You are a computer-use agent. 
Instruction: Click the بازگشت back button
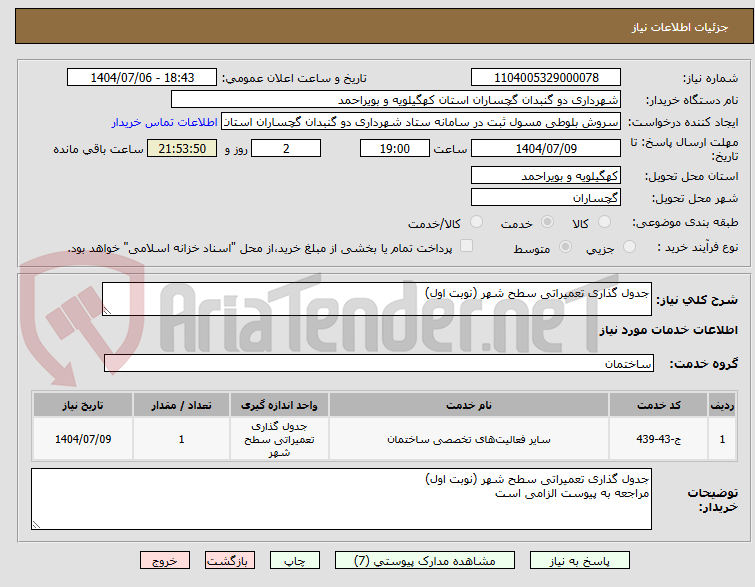pos(230,561)
